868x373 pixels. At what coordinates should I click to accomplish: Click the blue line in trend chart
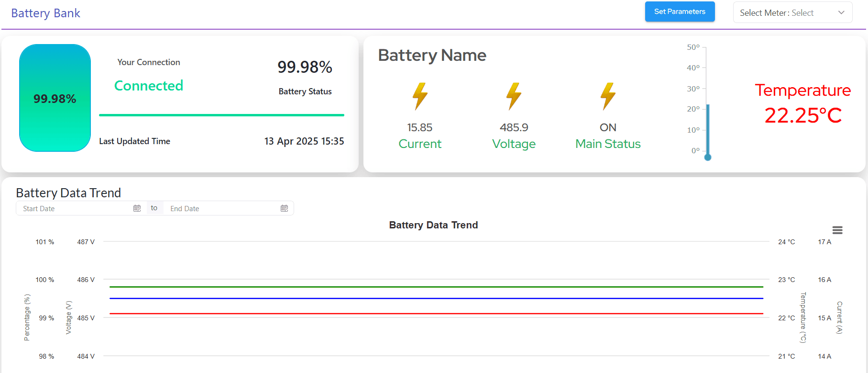436,298
